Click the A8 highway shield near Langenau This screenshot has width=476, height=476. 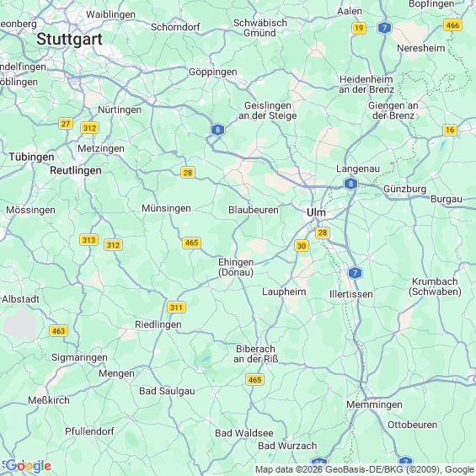(350, 184)
